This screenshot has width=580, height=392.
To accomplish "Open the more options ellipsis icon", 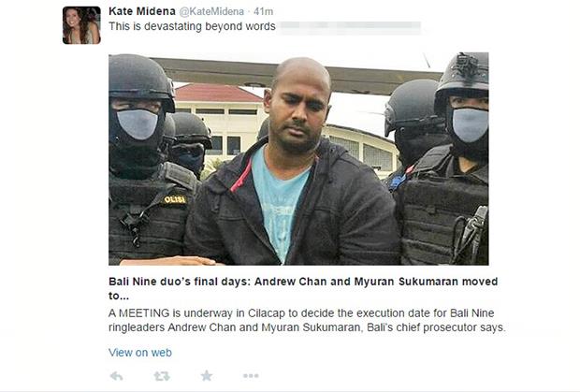I will click(251, 376).
